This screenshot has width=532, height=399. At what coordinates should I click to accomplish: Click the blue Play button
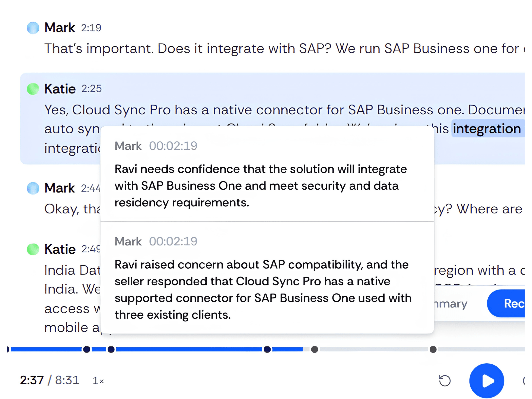click(486, 380)
